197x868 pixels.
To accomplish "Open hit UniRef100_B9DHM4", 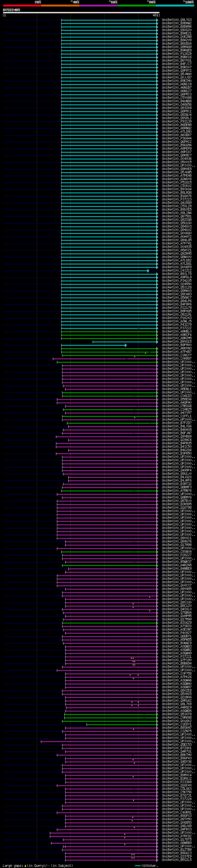I will coord(177,26).
